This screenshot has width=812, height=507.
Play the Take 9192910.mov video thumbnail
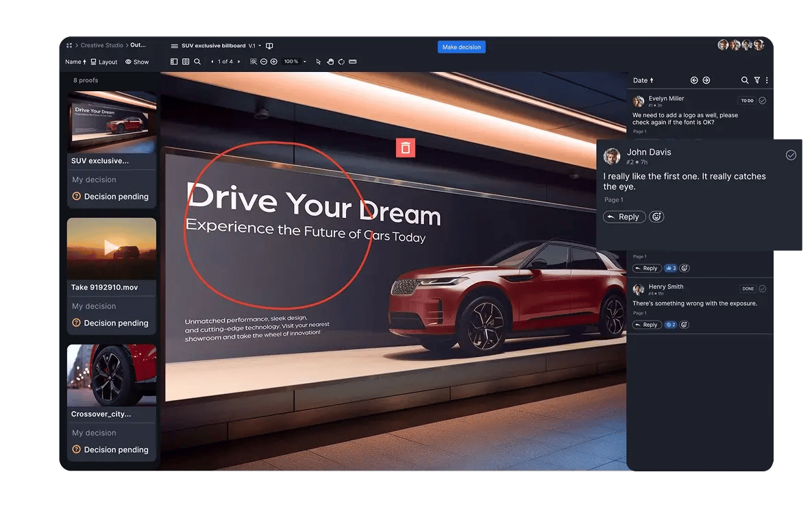pos(111,248)
